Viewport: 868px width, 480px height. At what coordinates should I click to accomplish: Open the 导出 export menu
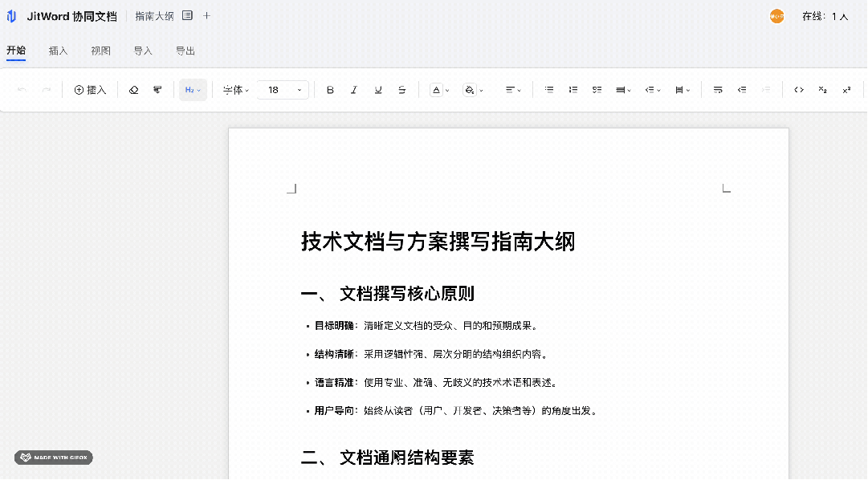click(185, 50)
